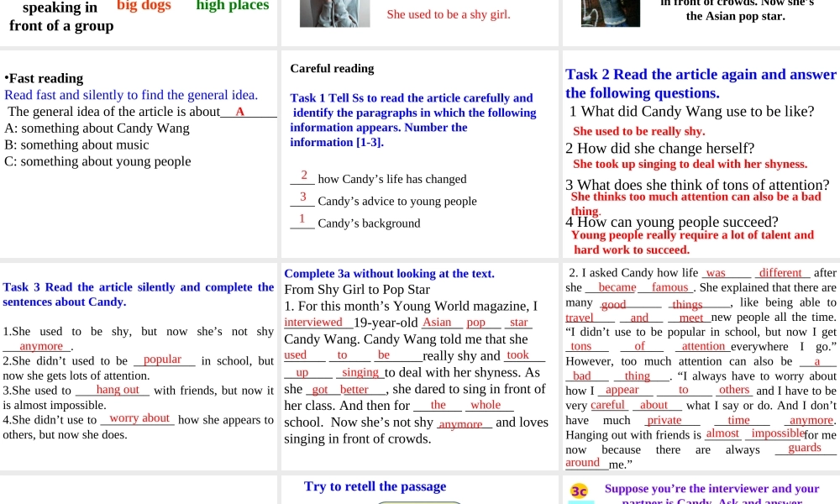Screen dimensions: 840x504
Task: Click the 'popular' filled-in blank
Action: (163, 360)
